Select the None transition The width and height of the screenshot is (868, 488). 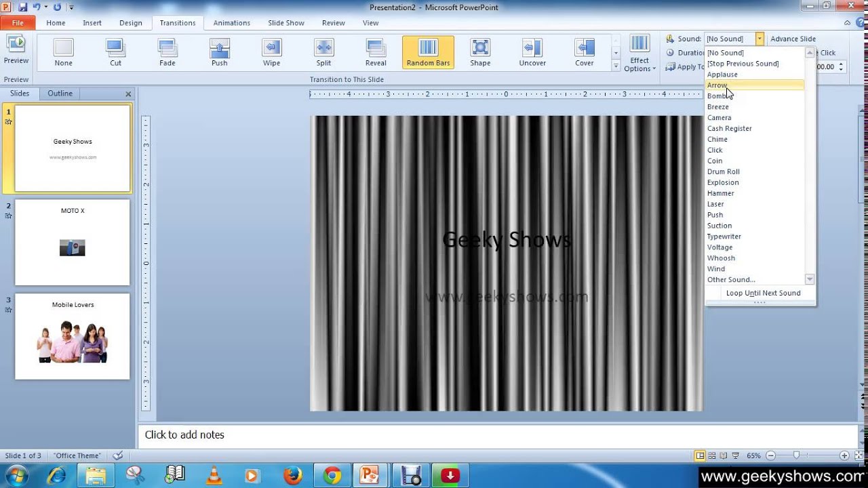pyautogui.click(x=63, y=52)
